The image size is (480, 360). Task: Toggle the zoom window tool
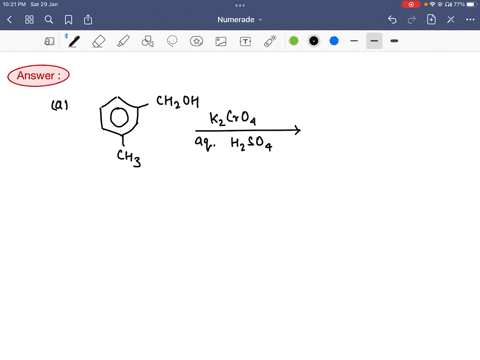pos(49,41)
